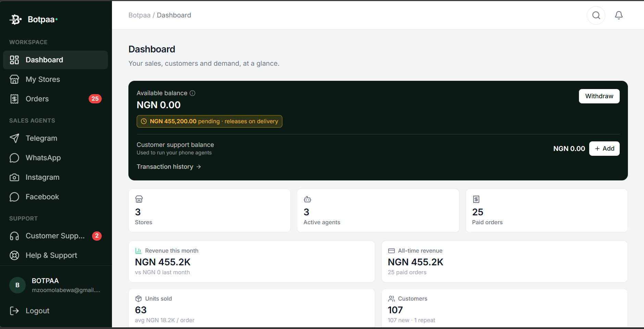The image size is (644, 329).
Task: Click the NGN 455.2K revenue this month value
Action: tap(163, 262)
